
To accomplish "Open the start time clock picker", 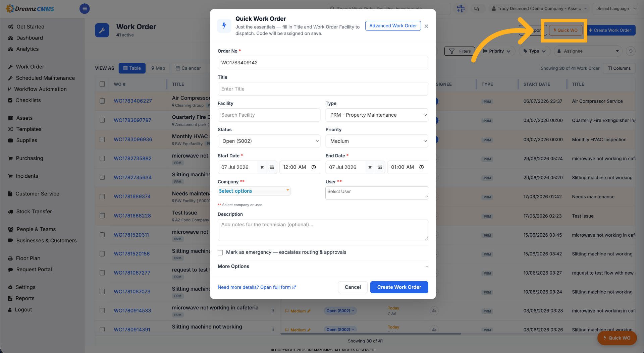I will 314,167.
